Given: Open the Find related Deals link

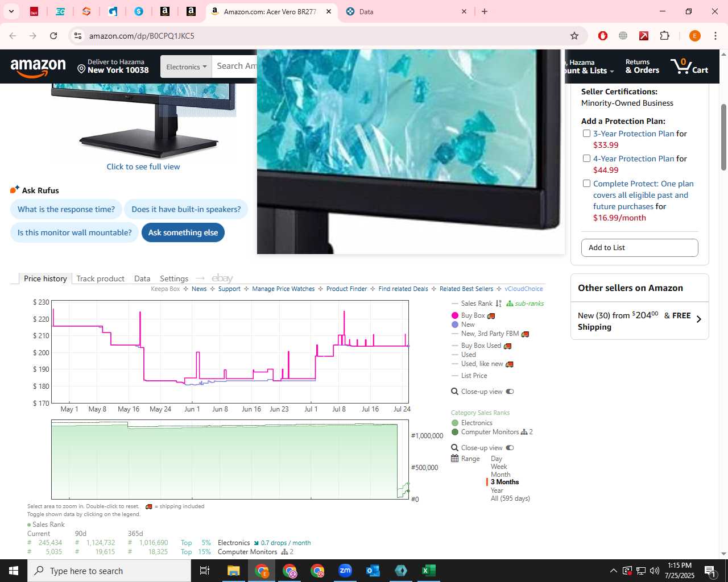Looking at the screenshot, I should pyautogui.click(x=403, y=289).
